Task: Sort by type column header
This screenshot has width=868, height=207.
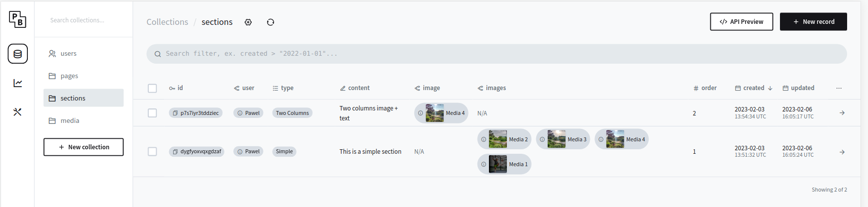Action: coord(283,88)
